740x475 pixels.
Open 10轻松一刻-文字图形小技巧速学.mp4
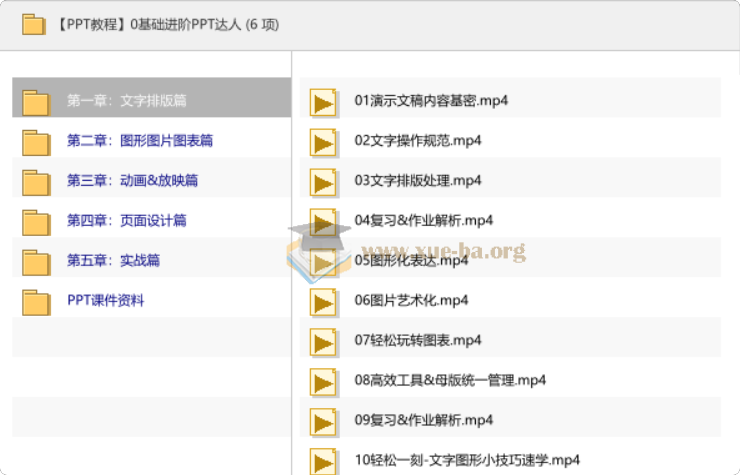click(467, 460)
